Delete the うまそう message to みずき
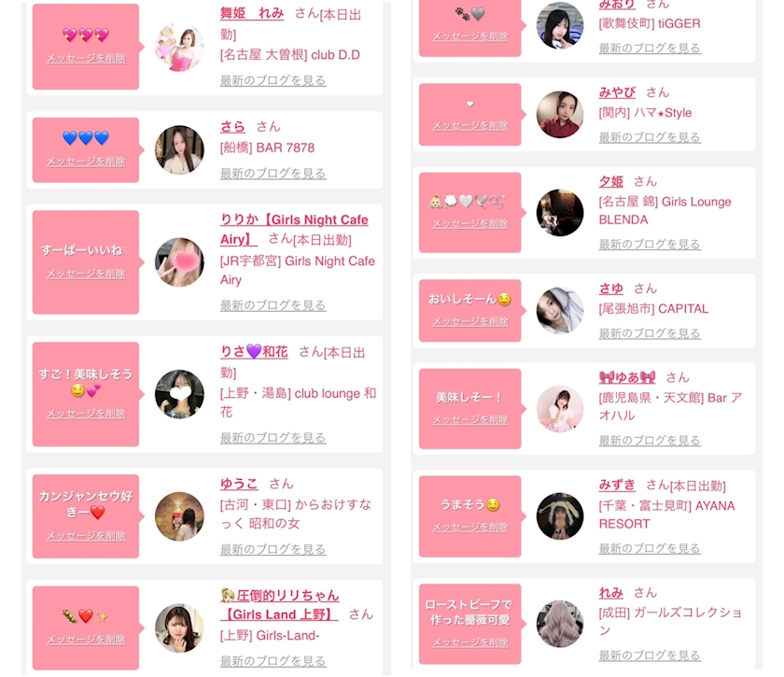 point(470,528)
